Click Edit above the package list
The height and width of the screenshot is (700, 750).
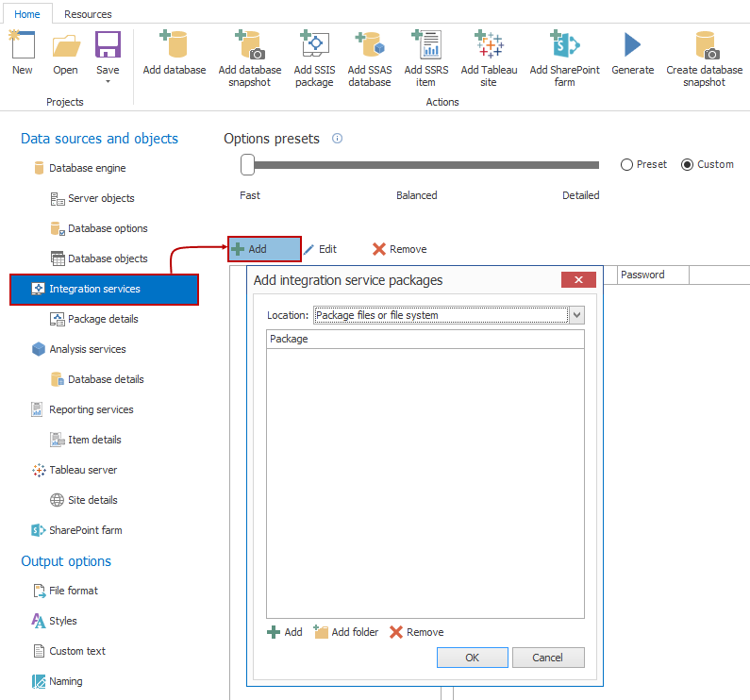(x=320, y=249)
